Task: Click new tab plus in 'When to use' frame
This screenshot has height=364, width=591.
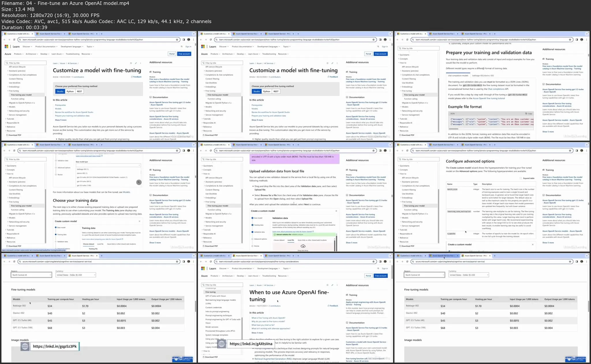Action: (298, 256)
